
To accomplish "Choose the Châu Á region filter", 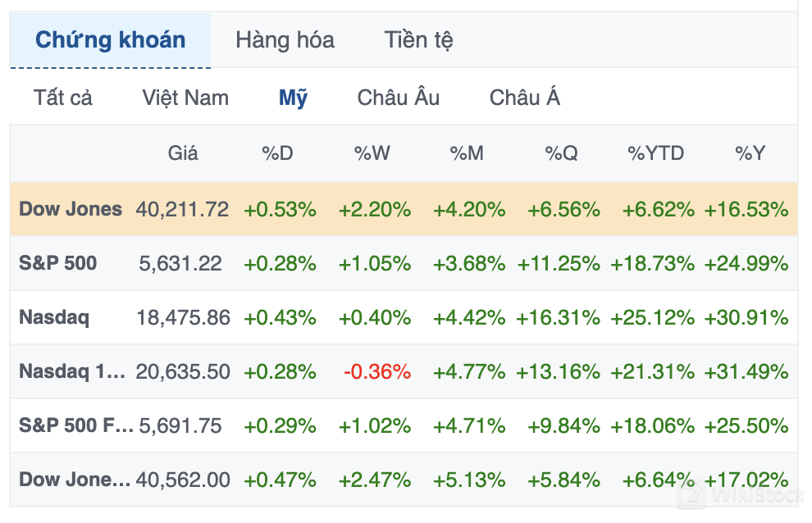I will tap(525, 98).
